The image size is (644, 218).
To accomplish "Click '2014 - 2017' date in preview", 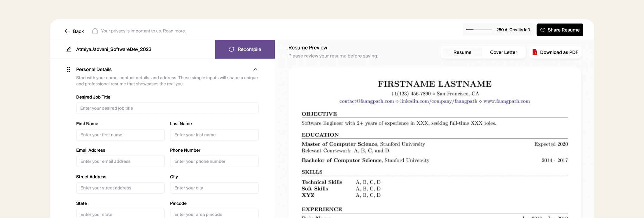I will [x=554, y=160].
